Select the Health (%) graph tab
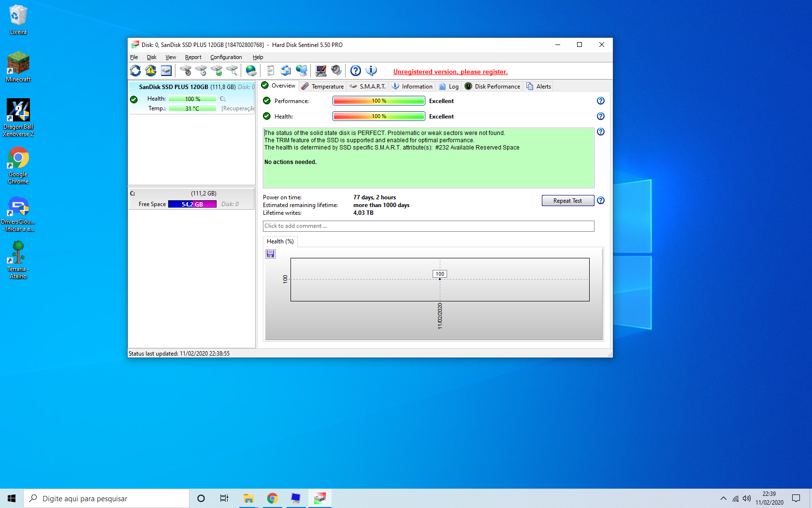This screenshot has height=508, width=812. click(280, 241)
